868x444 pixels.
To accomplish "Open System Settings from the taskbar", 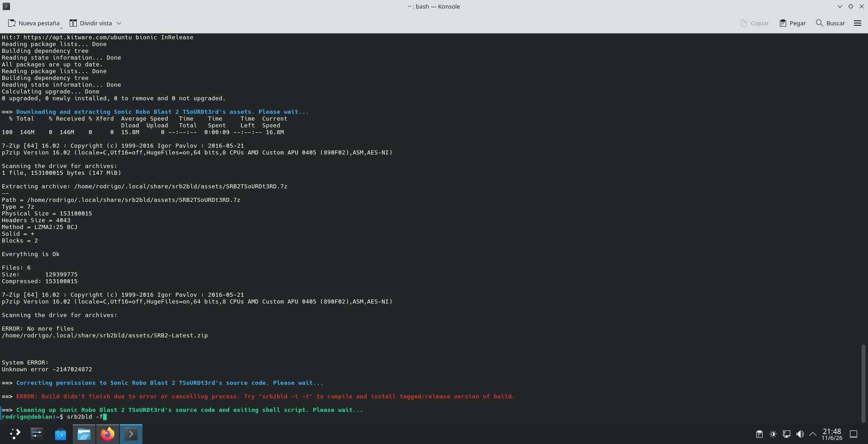I will [x=37, y=434].
